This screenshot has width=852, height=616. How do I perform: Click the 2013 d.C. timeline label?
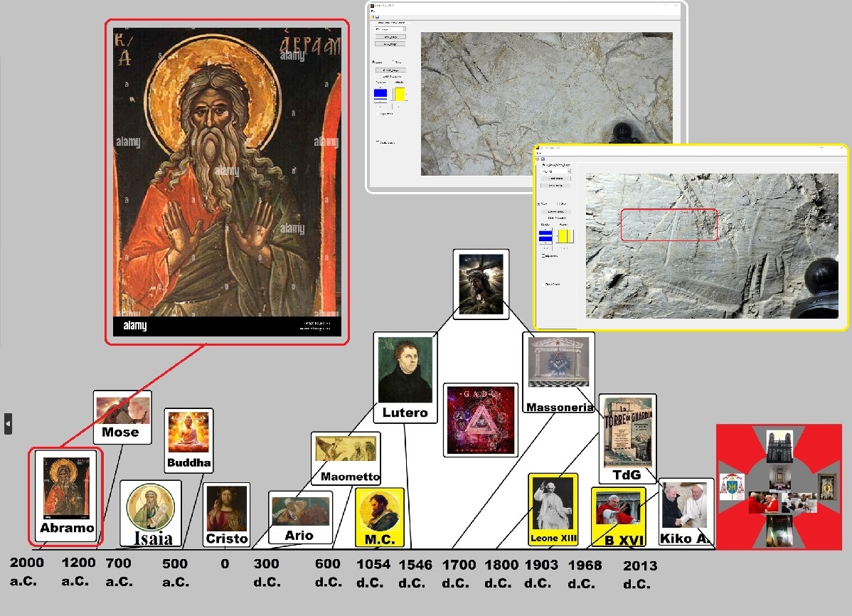(x=640, y=574)
